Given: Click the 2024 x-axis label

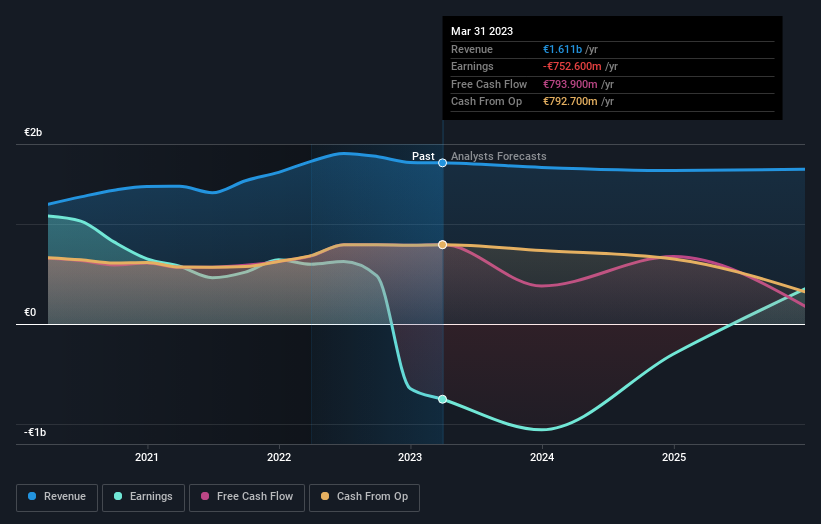Looking at the screenshot, I should click(x=542, y=457).
